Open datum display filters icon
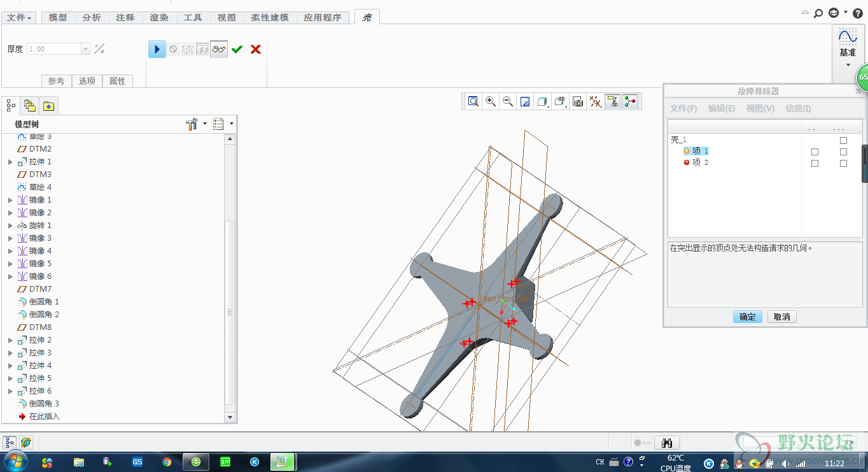Image resolution: width=868 pixels, height=472 pixels. (595, 101)
